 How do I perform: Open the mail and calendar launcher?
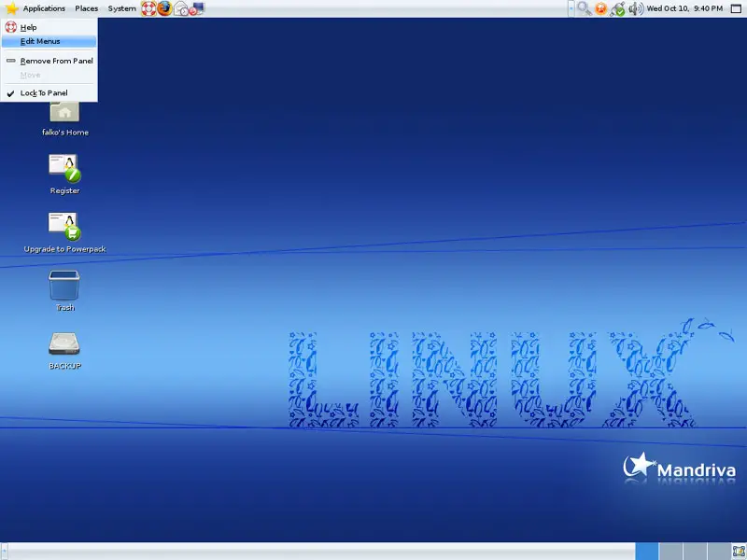(x=181, y=8)
